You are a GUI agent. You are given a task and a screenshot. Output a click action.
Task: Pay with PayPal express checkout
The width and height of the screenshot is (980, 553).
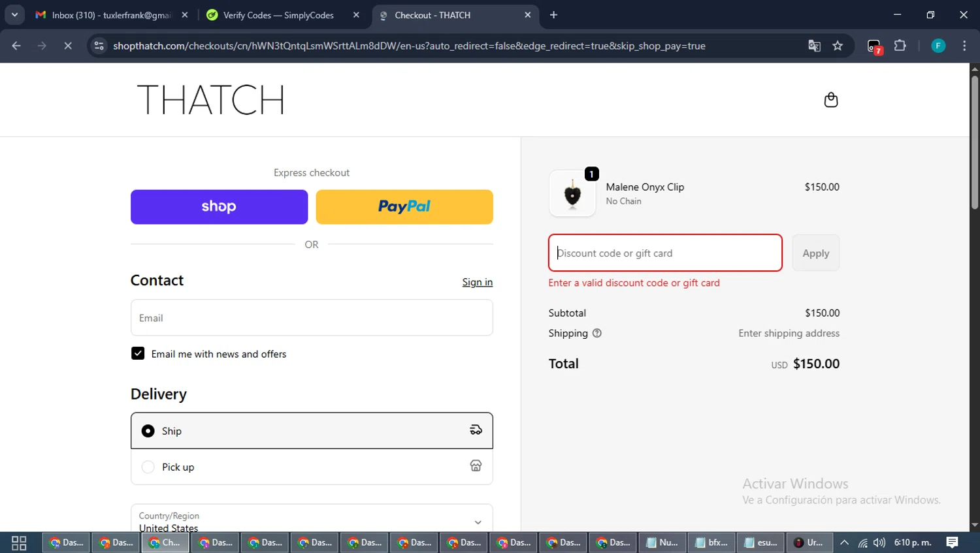pos(404,207)
